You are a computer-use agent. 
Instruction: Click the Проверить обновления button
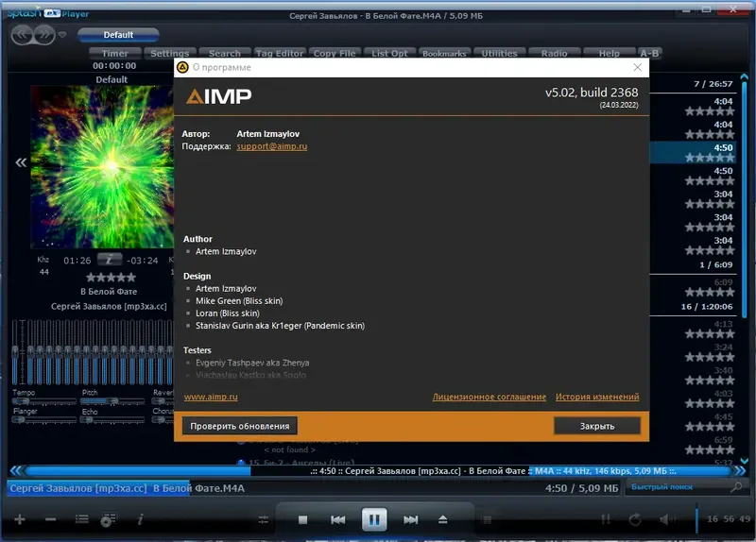pyautogui.click(x=240, y=426)
